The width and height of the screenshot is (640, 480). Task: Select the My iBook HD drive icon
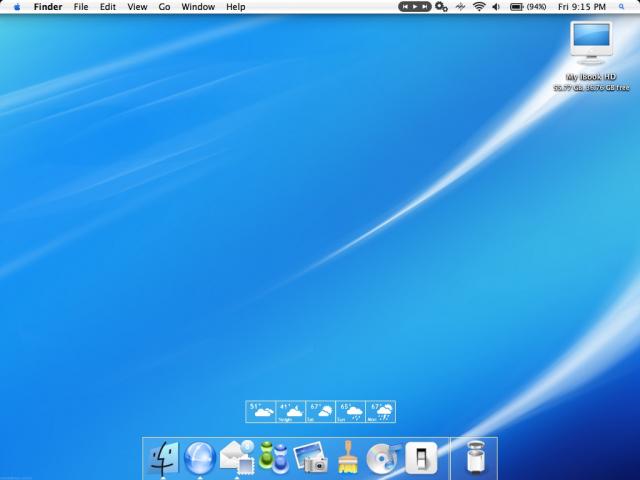[x=591, y=44]
